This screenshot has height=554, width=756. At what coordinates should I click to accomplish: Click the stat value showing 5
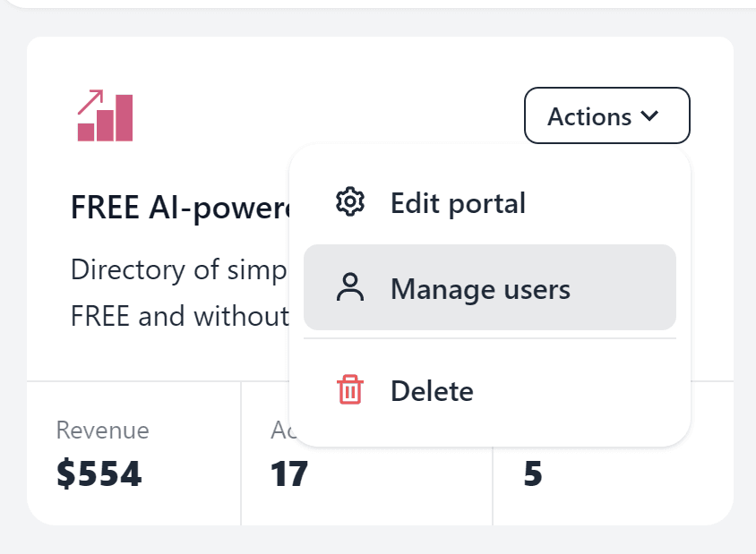[532, 474]
